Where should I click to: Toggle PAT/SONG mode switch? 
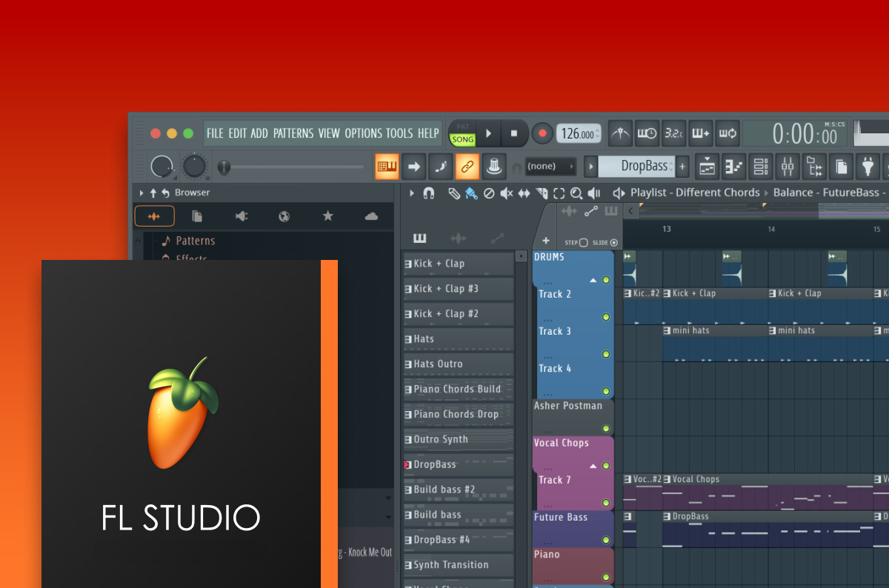[463, 133]
